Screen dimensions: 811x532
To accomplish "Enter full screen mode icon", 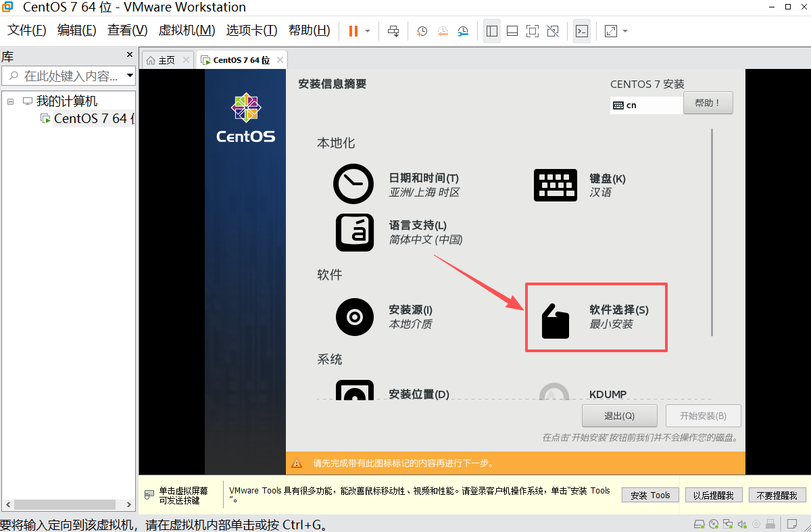I will tap(533, 31).
